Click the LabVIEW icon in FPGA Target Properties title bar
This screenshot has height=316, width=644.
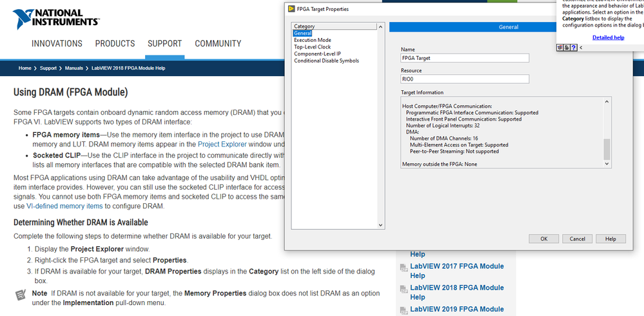[291, 8]
